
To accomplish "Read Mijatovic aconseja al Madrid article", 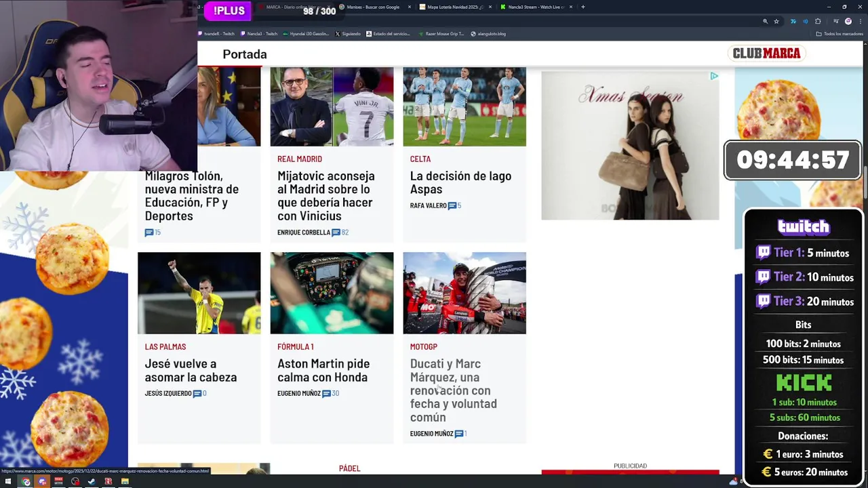I will pos(325,196).
